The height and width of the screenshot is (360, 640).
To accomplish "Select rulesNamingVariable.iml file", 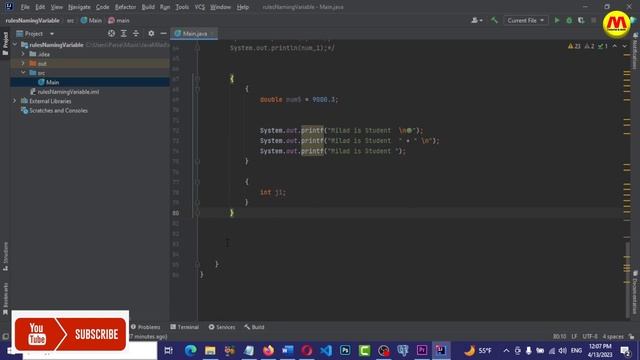I will pos(68,92).
